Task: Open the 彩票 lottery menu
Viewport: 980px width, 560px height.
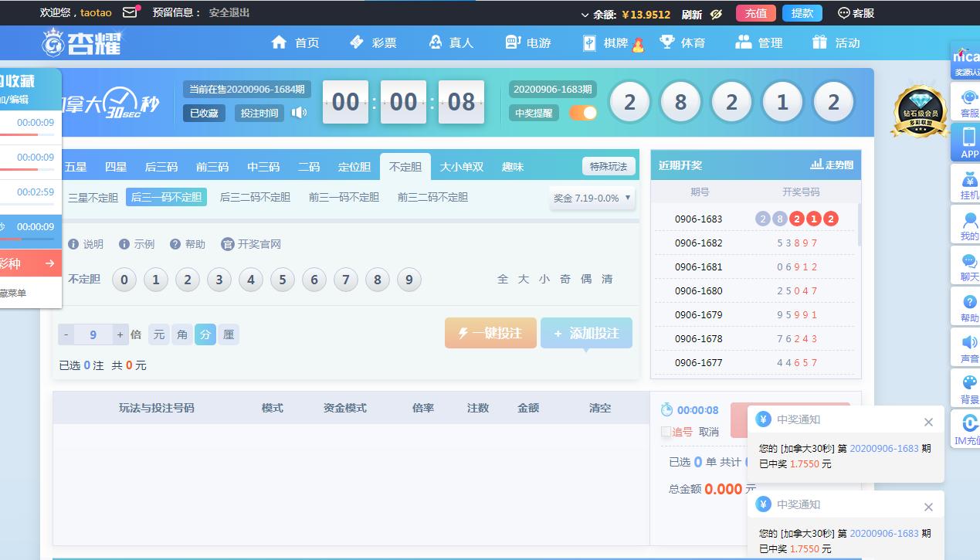Action: 372,42
